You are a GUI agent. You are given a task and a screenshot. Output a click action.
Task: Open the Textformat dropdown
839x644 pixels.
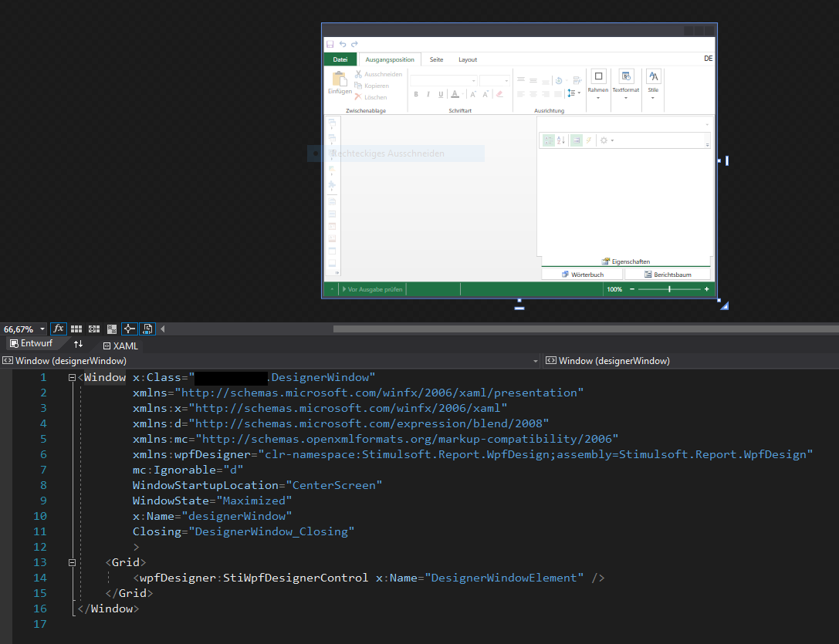click(x=626, y=85)
